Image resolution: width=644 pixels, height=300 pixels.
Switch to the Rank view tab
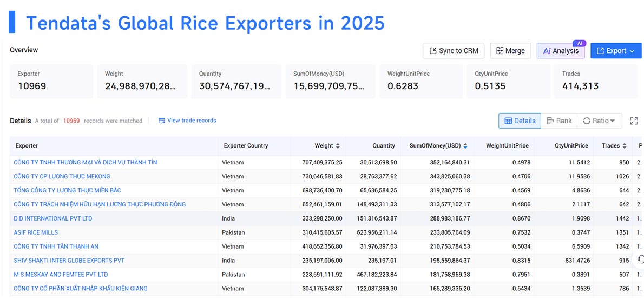point(559,121)
